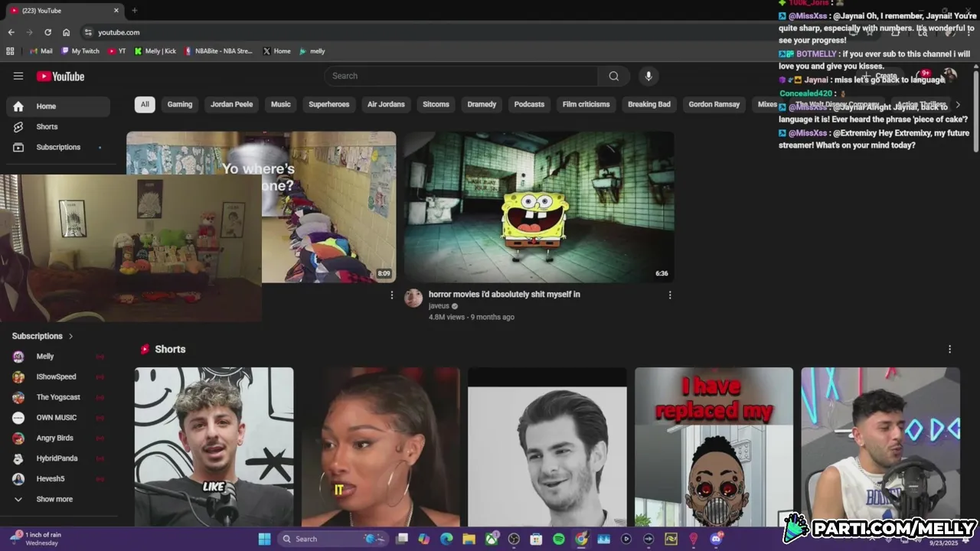Open OBS Studio from the taskbar

pos(514,539)
